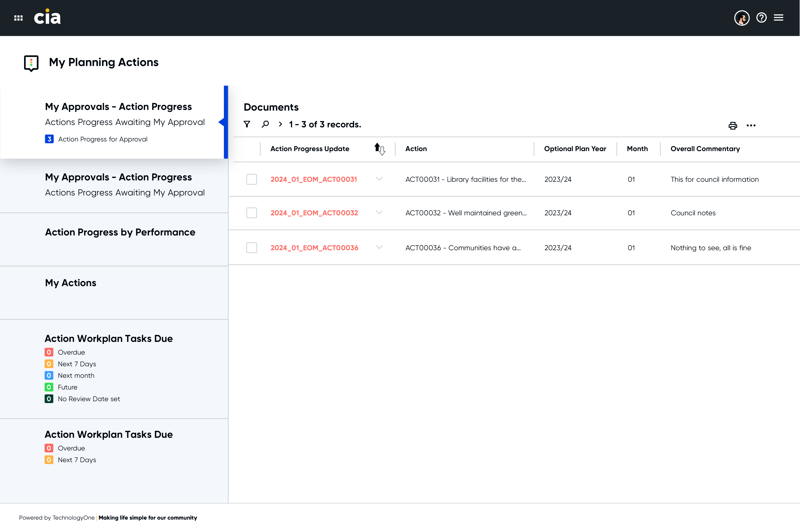Expand the arrow beside the records count
Image resolution: width=800 pixels, height=532 pixels.
coord(280,124)
